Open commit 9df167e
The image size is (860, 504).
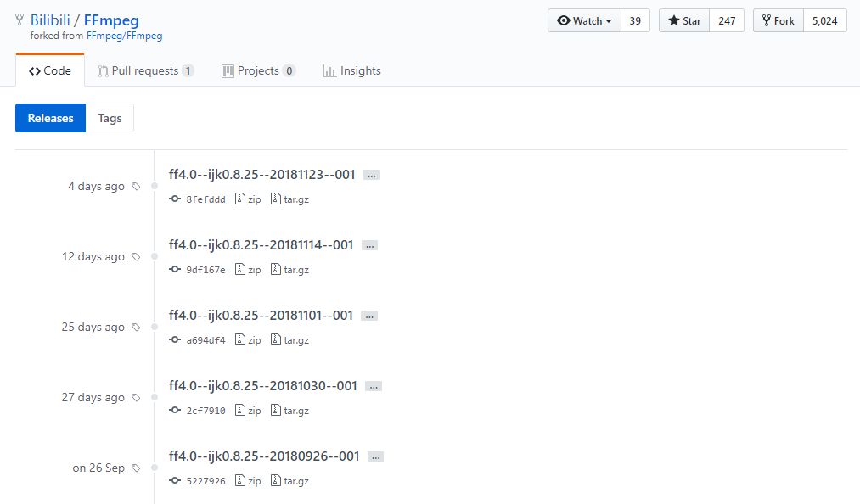[x=205, y=270]
